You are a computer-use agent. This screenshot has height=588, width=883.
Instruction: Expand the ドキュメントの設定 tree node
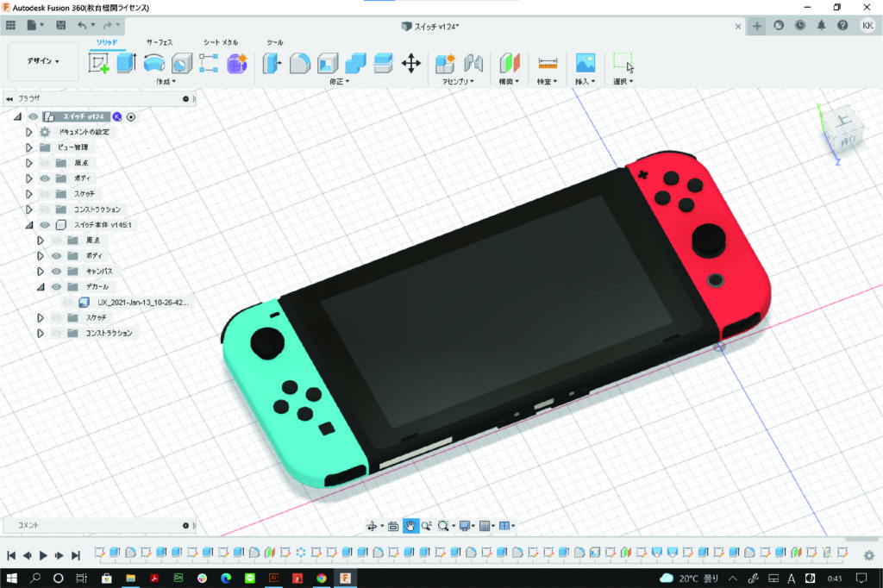(28, 132)
